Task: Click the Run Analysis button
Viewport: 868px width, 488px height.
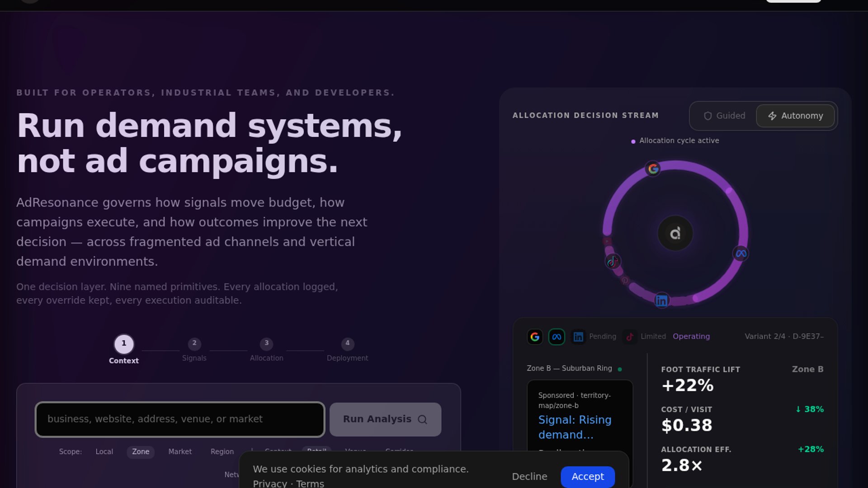Action: point(385,419)
